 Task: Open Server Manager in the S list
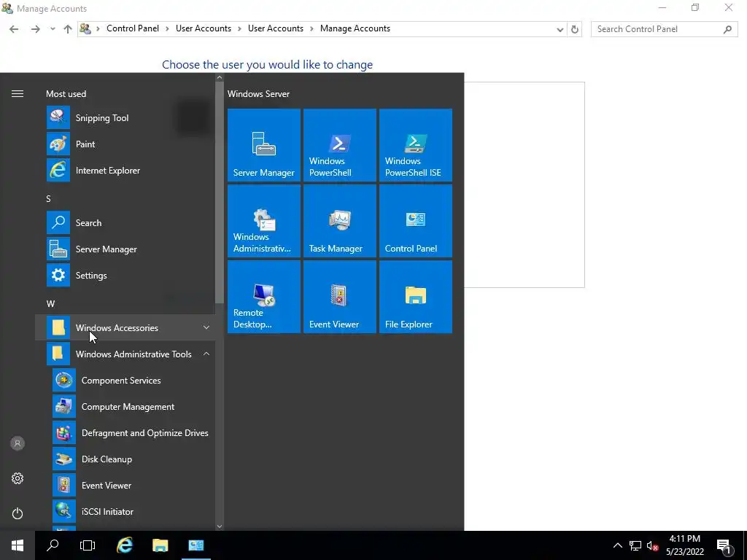(125, 249)
